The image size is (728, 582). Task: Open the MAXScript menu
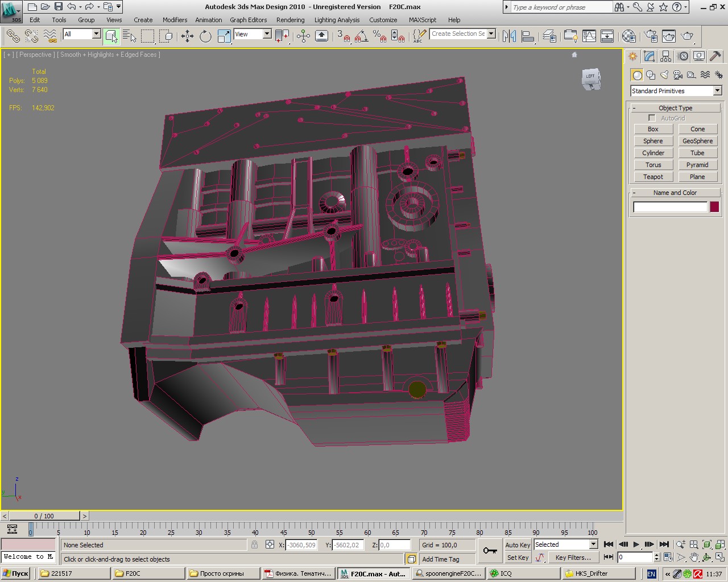423,20
